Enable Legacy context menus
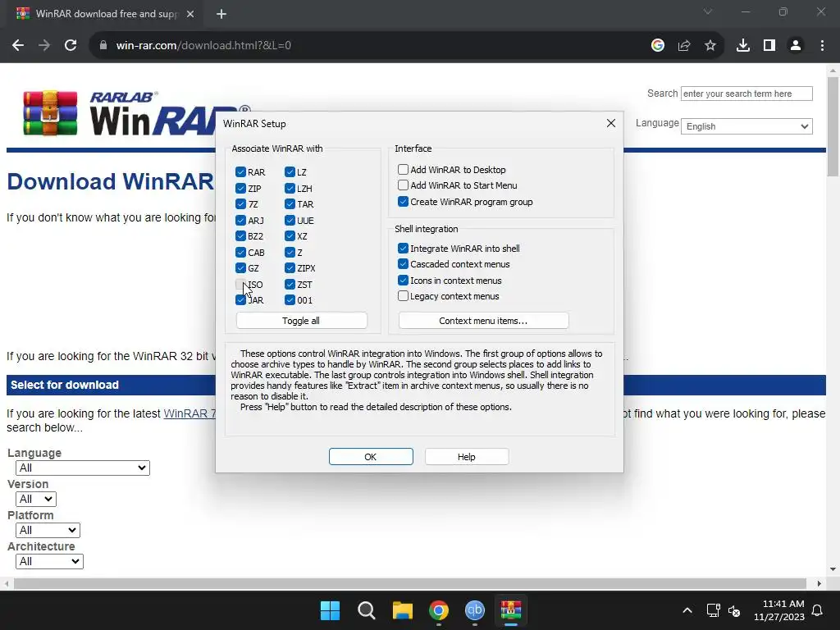 click(403, 295)
